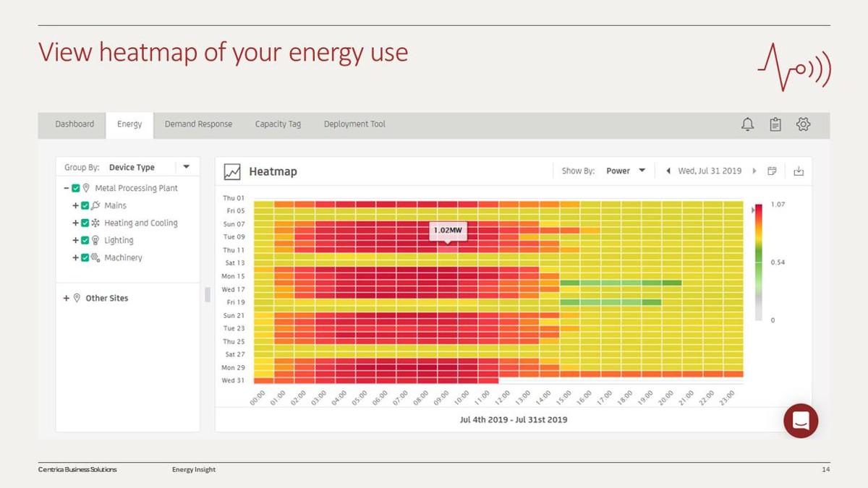868x488 pixels.
Task: Open the Show By Power dropdown
Action: click(x=642, y=171)
